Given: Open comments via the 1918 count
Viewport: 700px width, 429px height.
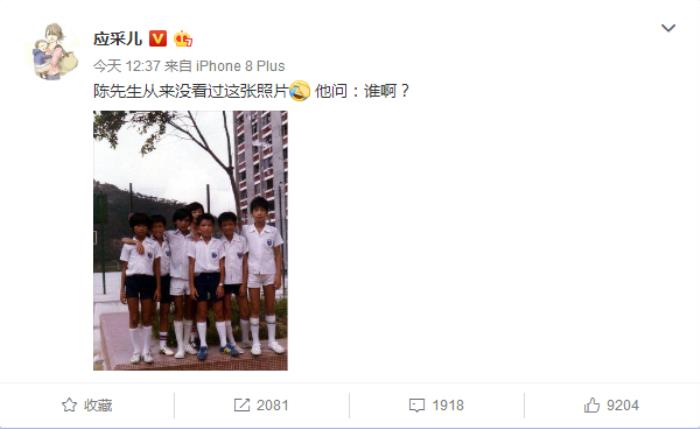Looking at the screenshot, I should [448, 405].
